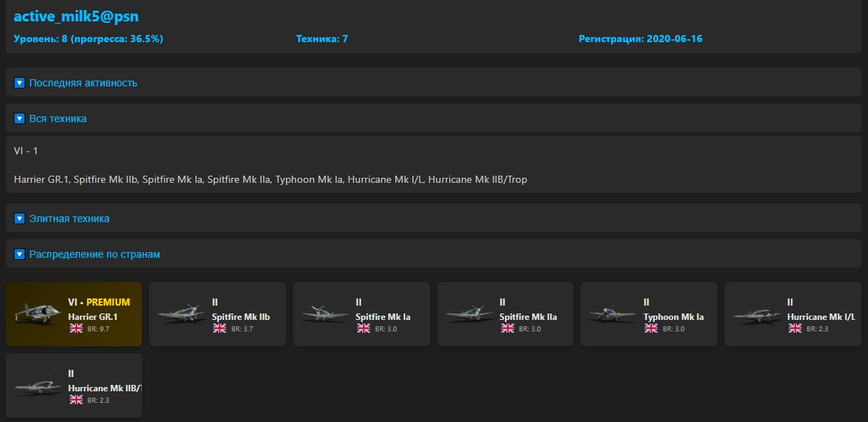This screenshot has height=422, width=868.
Task: Click the VI - PREMIUM label on Harrier card
Action: coord(99,302)
